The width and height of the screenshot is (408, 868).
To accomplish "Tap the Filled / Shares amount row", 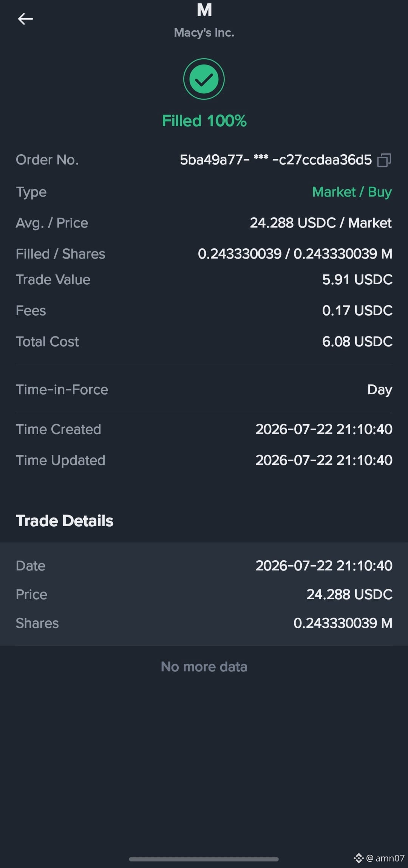I will click(204, 254).
